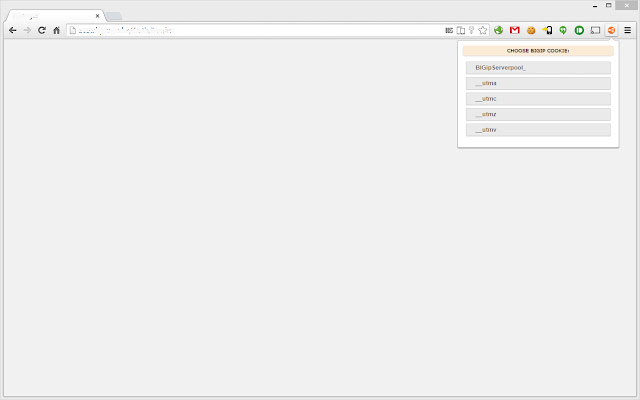Select the active browser tab
640x400 pixels.
click(55, 16)
